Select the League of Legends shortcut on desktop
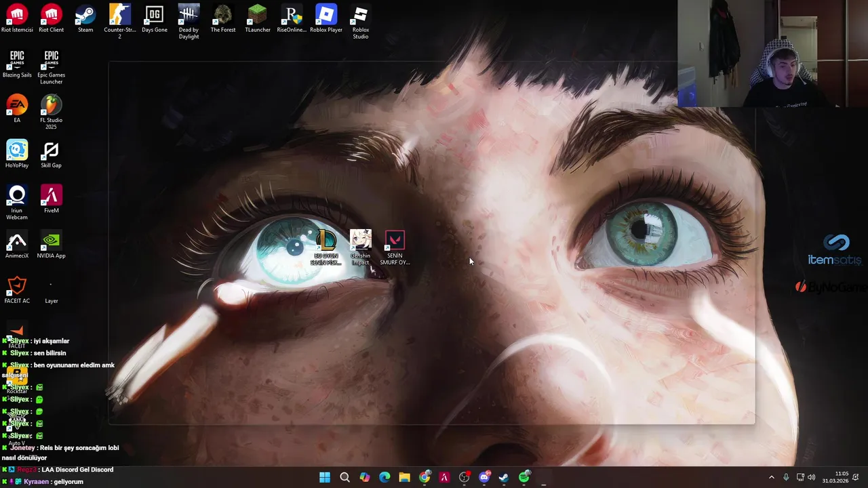The height and width of the screenshot is (488, 868). [326, 247]
